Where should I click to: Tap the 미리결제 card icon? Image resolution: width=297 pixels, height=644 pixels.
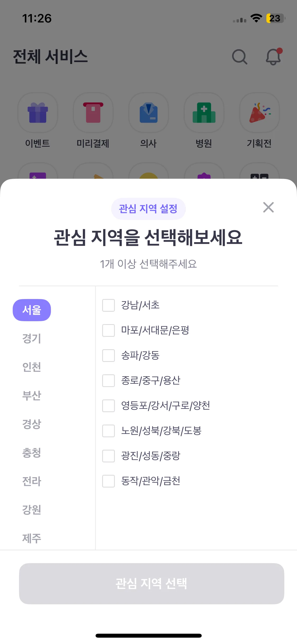click(93, 113)
